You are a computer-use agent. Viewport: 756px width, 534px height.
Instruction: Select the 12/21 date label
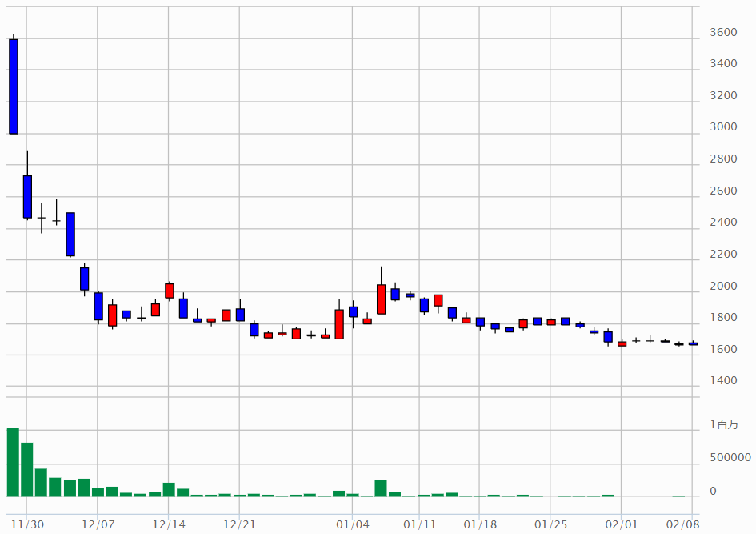240,524
